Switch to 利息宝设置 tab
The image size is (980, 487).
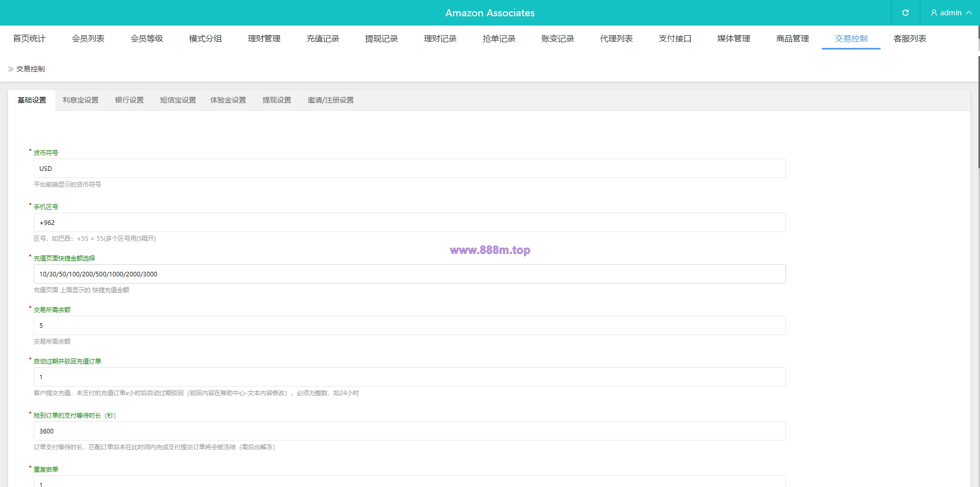[x=81, y=100]
